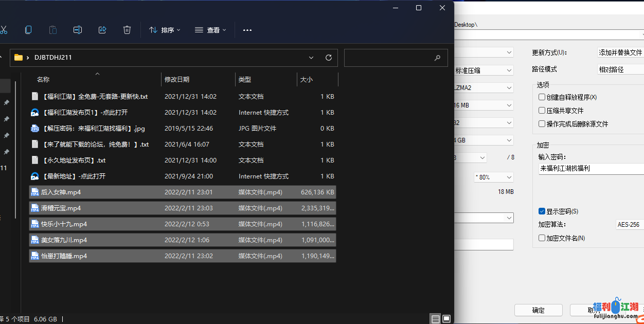The width and height of the screenshot is (644, 324).
Task: Open the 标准压缩 compression level dropdown
Action: pyautogui.click(x=484, y=70)
